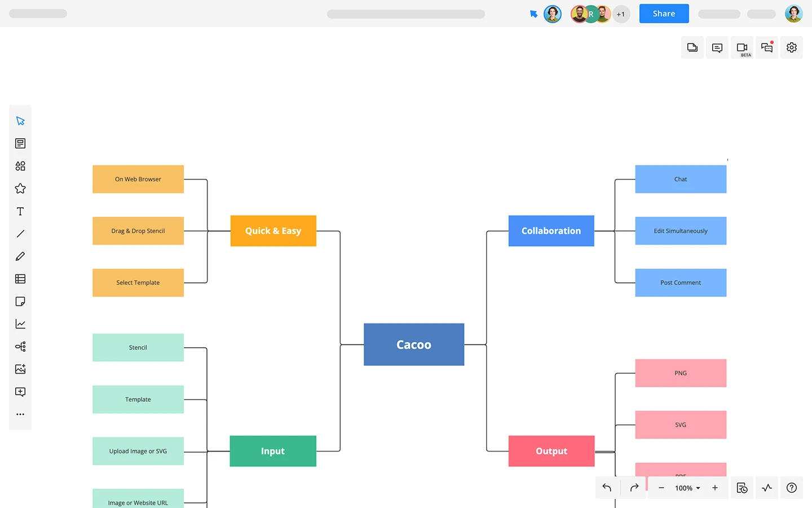
Task: Open diagram settings gear
Action: point(792,47)
